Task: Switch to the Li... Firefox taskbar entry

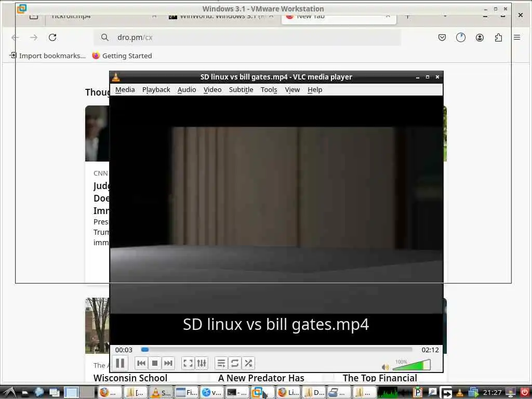Action: [x=288, y=393]
